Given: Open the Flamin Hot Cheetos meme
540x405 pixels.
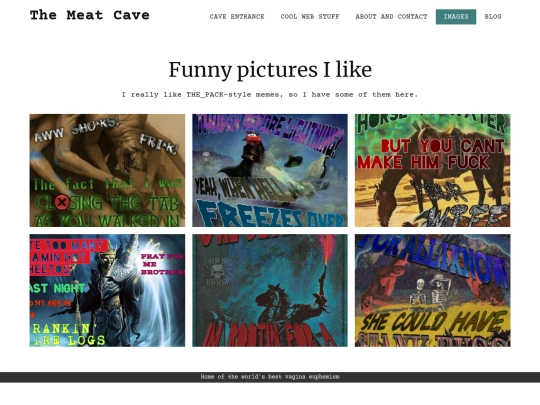Looking at the screenshot, I should (107, 290).
